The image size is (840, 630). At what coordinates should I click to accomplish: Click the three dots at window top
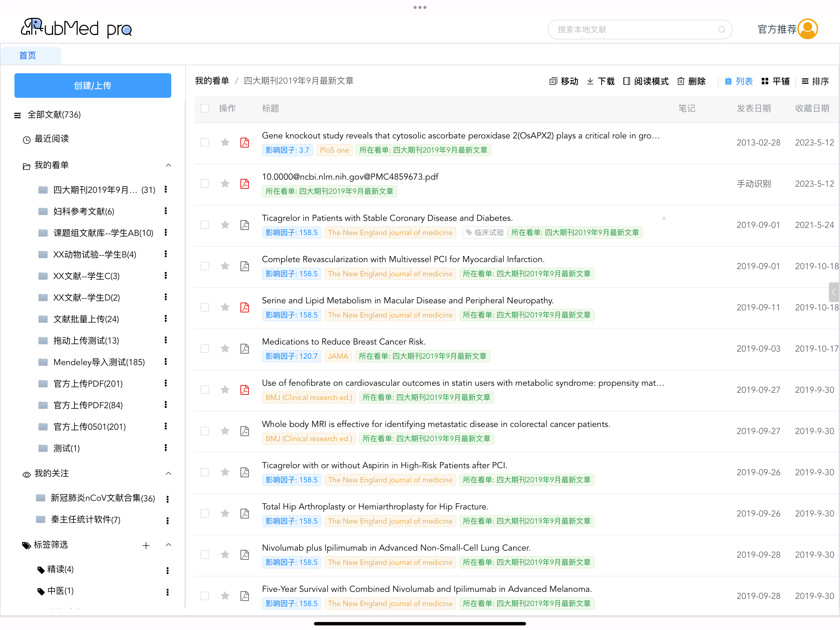pos(420,7)
